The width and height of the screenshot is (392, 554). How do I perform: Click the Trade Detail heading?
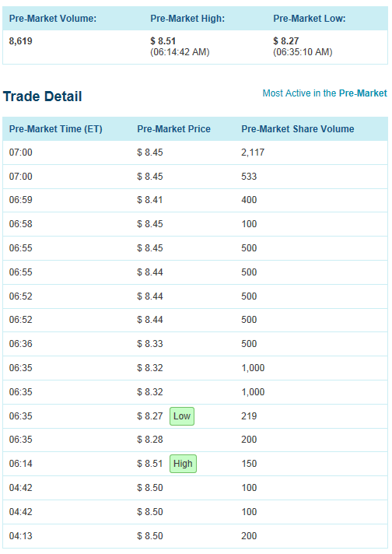pos(42,96)
